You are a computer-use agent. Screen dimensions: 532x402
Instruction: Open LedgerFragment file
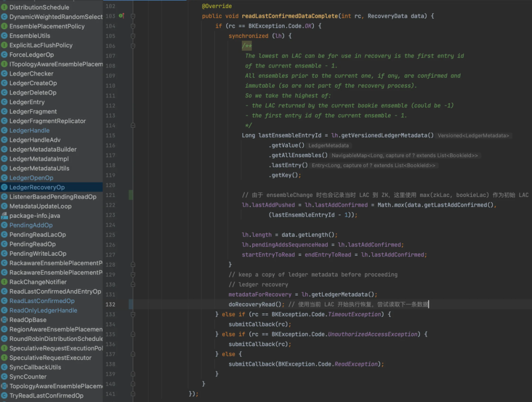point(33,112)
